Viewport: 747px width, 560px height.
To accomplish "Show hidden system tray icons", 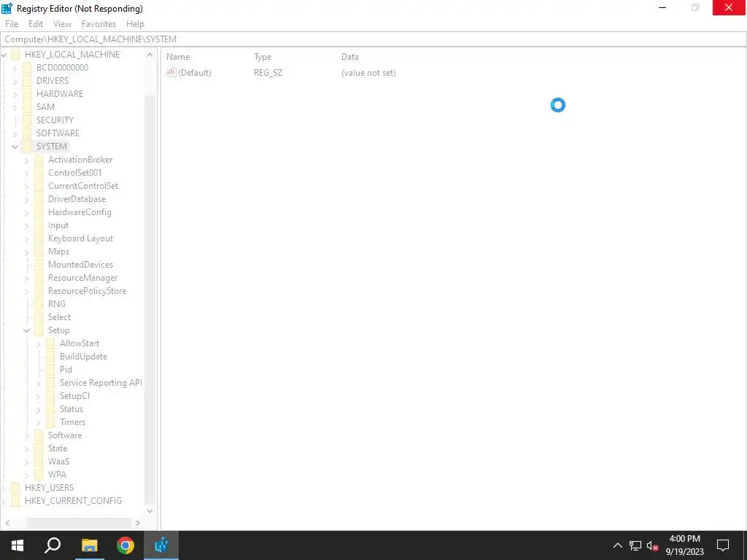I will [x=617, y=545].
